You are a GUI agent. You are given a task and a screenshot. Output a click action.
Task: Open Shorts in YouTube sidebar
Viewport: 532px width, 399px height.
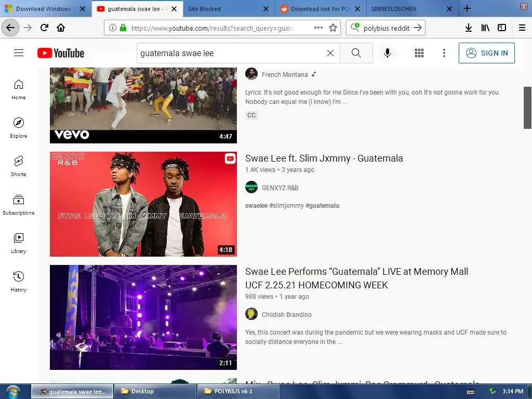pos(18,166)
